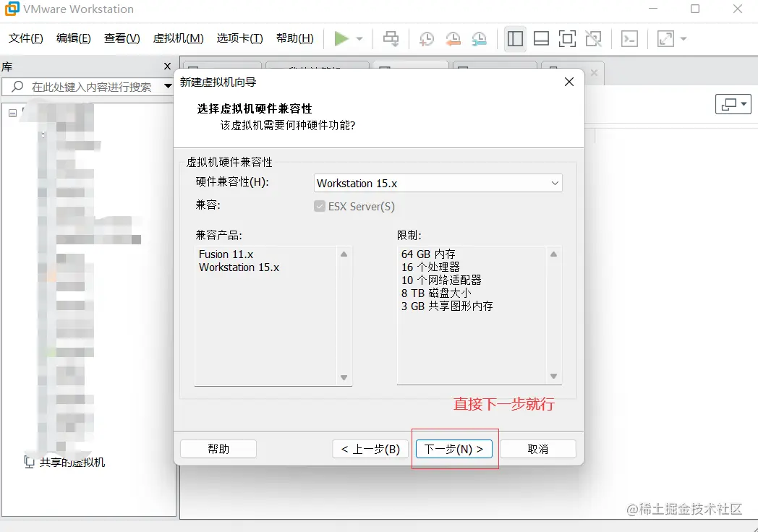Click the 上一步(B) back button

point(370,449)
